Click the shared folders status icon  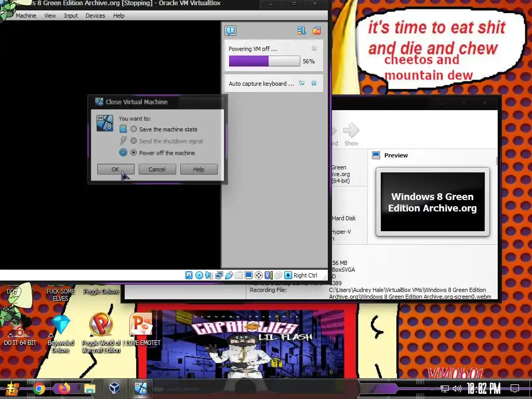239,275
